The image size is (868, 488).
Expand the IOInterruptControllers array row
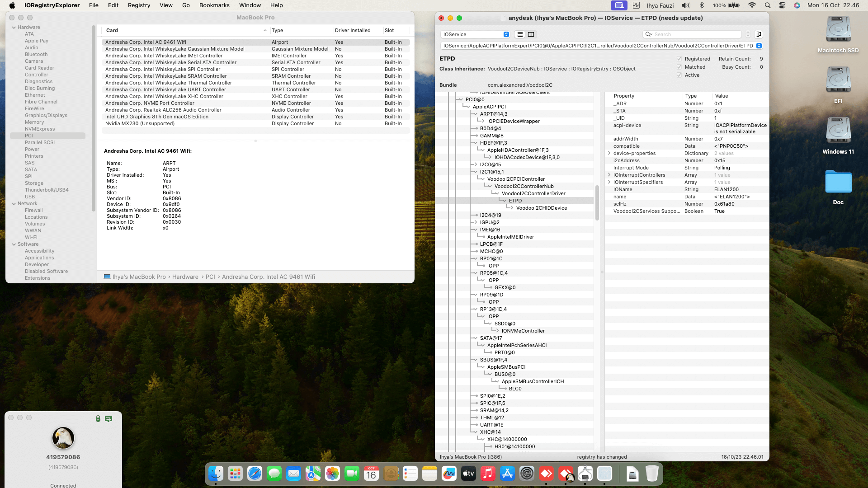click(609, 175)
